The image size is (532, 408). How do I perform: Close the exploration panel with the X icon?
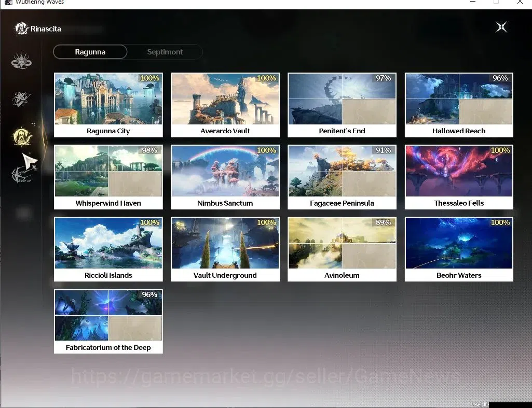coord(501,27)
